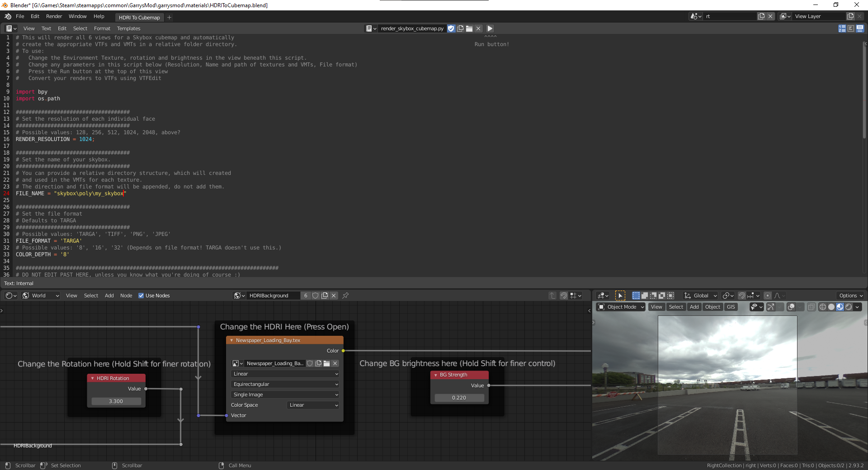Toggle syntax highlighting in text editor

point(860,28)
